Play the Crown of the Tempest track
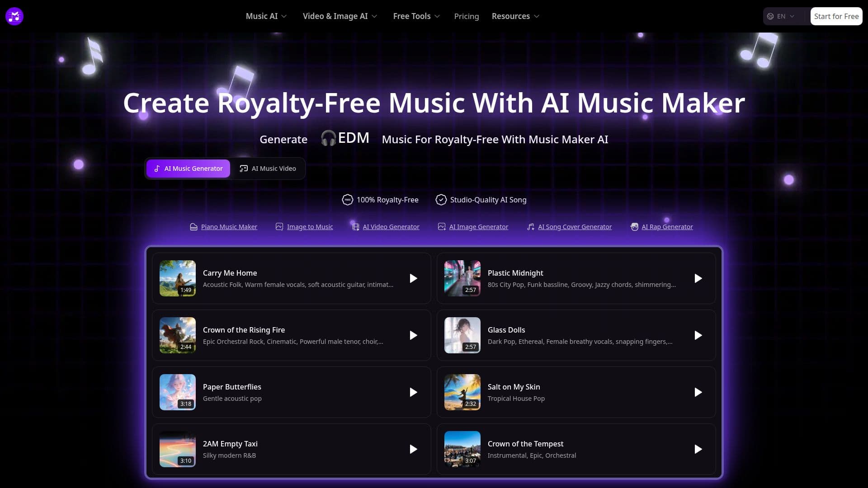This screenshot has height=488, width=868. tap(698, 449)
